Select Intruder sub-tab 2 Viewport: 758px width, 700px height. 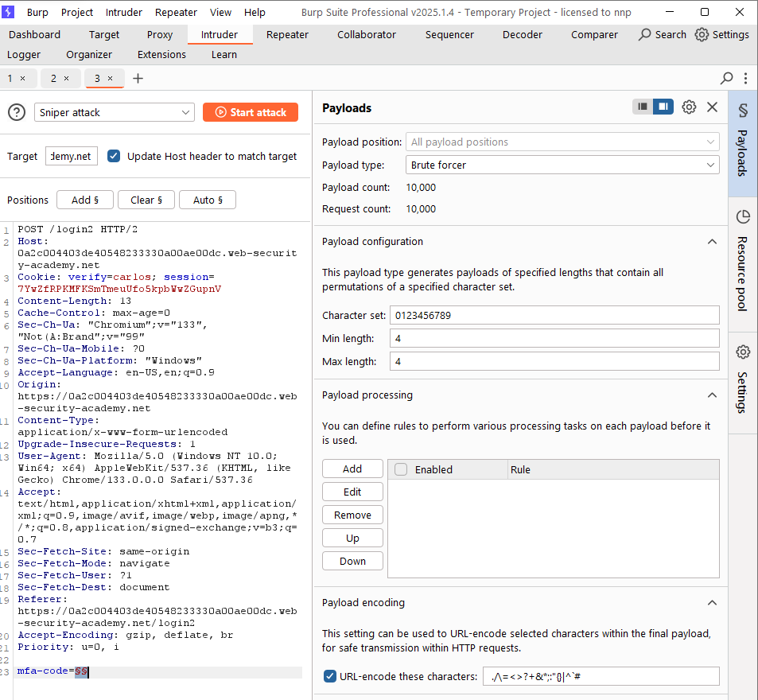pyautogui.click(x=53, y=78)
